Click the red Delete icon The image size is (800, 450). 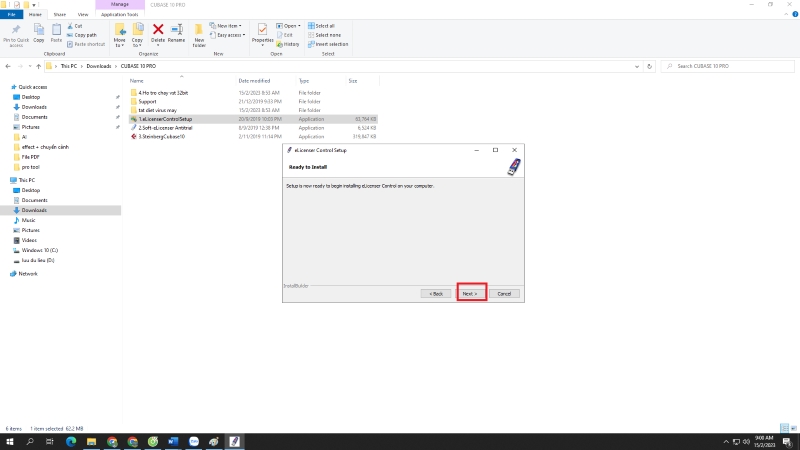[158, 30]
